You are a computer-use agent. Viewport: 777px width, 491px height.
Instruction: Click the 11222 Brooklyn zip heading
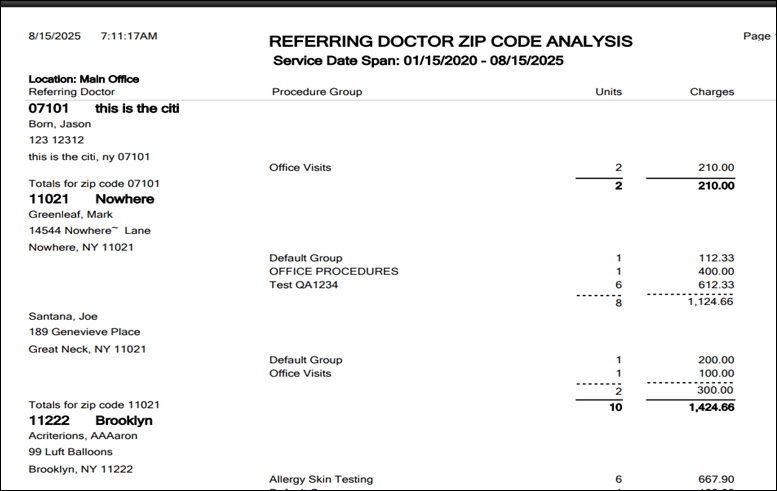coord(90,421)
